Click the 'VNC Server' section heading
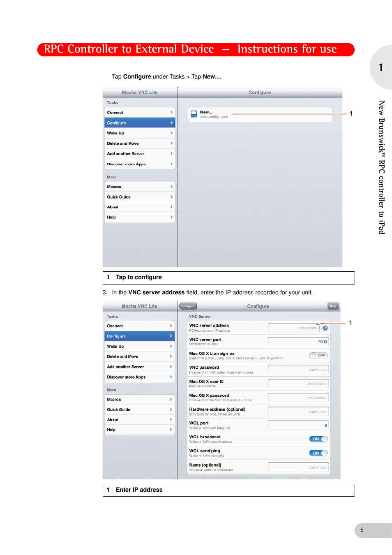The height and width of the screenshot is (555, 392). coord(200,317)
